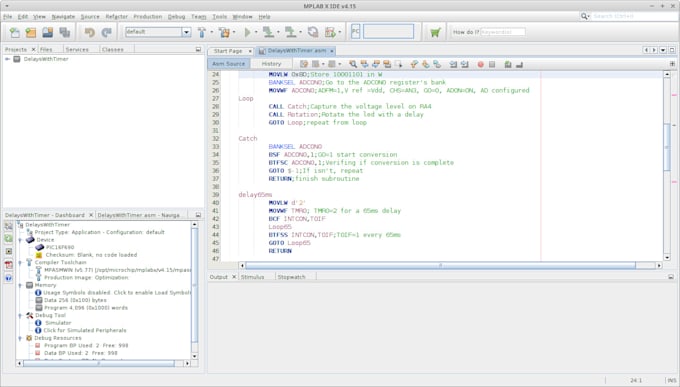Click the Save All toolbar icon
The width and height of the screenshot is (680, 387).
65,32
